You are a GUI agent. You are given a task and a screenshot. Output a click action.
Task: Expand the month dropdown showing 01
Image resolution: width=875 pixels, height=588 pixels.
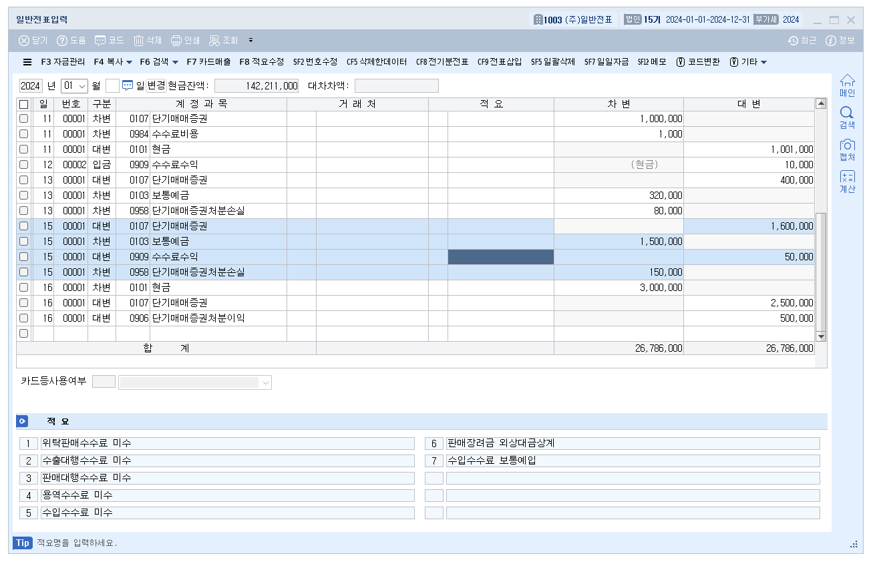pyautogui.click(x=82, y=86)
